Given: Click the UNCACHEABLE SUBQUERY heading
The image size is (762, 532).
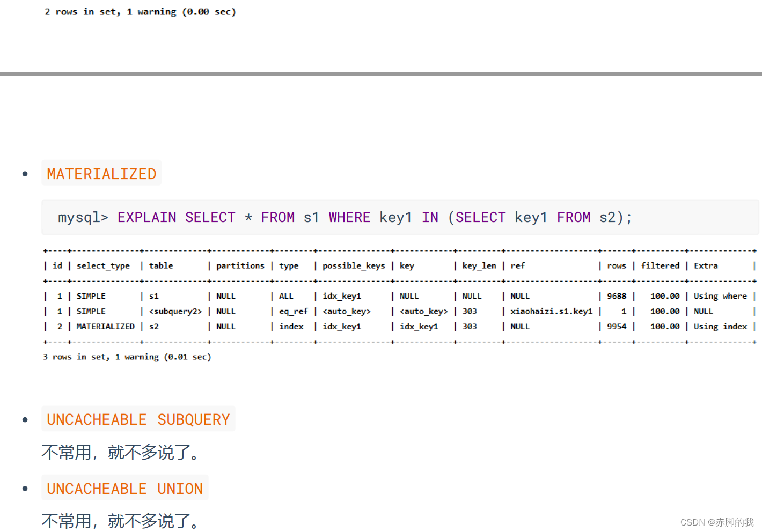Looking at the screenshot, I should 138,419.
